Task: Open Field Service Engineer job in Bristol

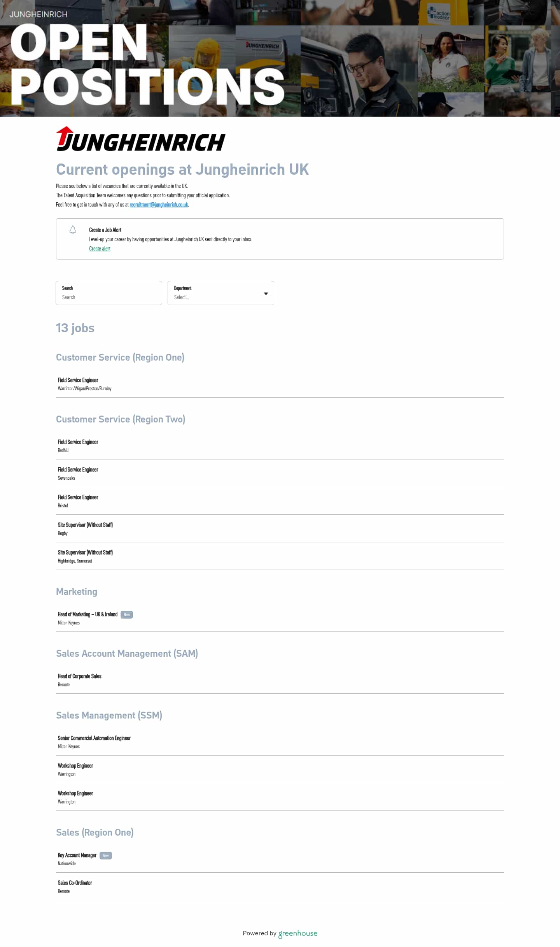Action: [78, 497]
